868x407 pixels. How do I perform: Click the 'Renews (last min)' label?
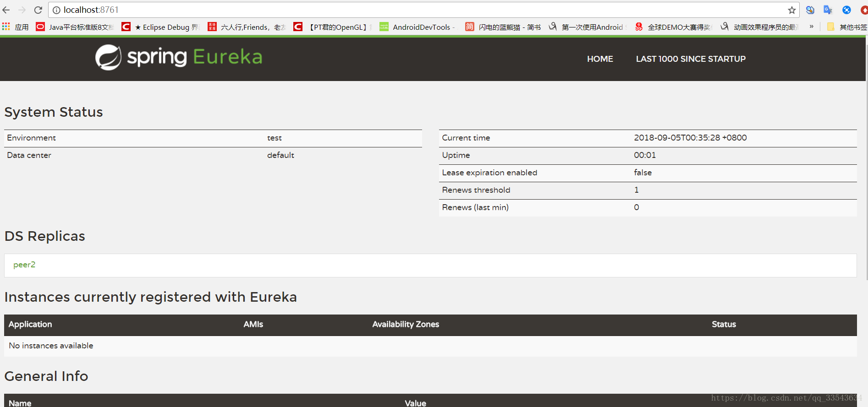(x=475, y=207)
